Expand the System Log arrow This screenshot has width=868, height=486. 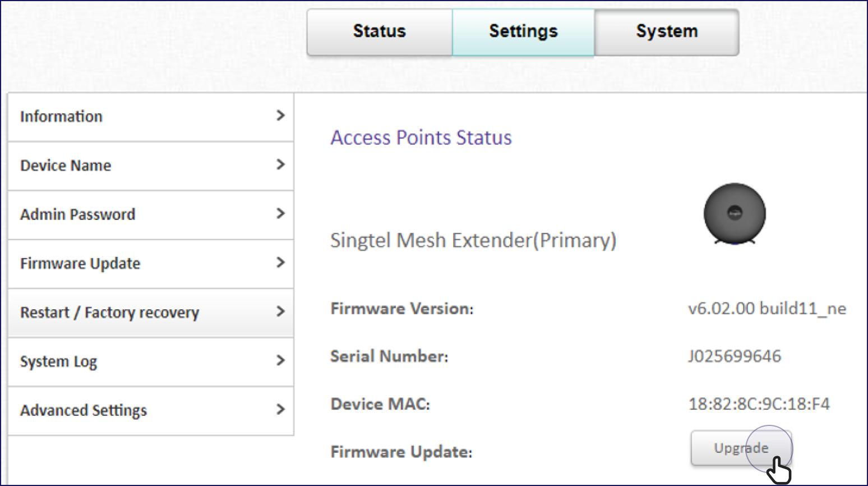(280, 360)
